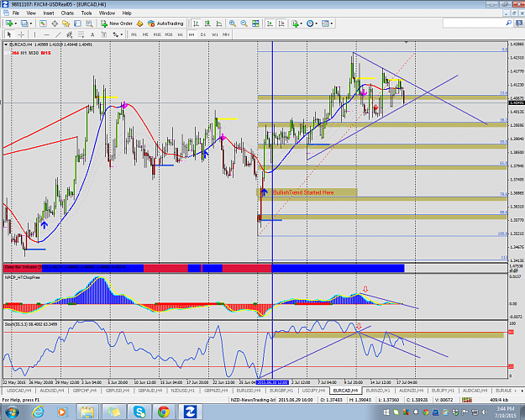
Task: Open the MetaEditor book icon
Action: 140,24
